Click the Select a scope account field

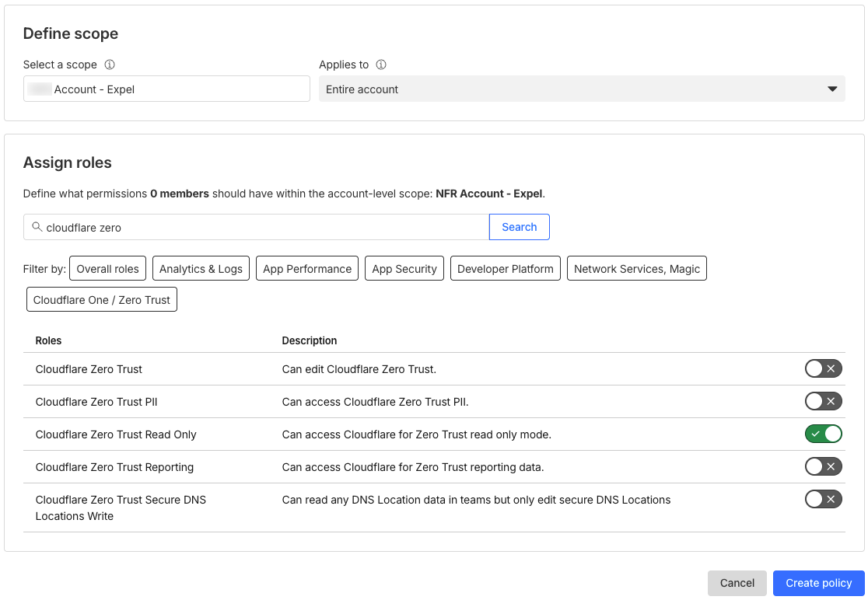tap(166, 89)
